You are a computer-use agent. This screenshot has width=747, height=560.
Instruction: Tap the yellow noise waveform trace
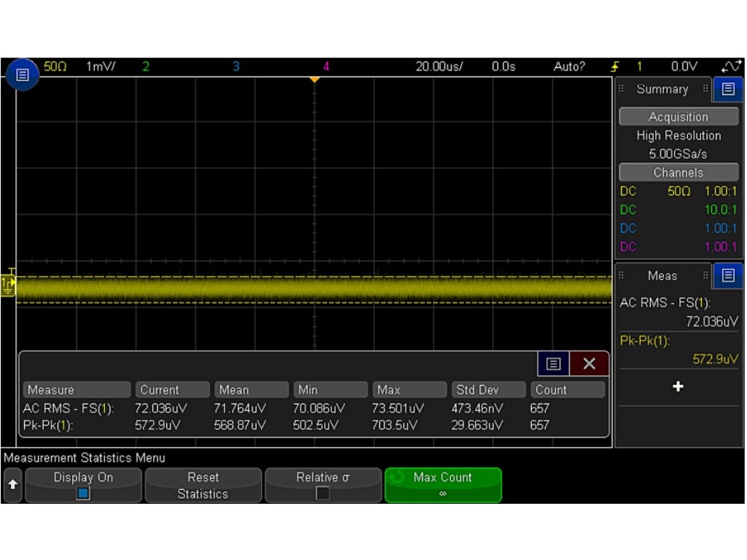coord(314,289)
